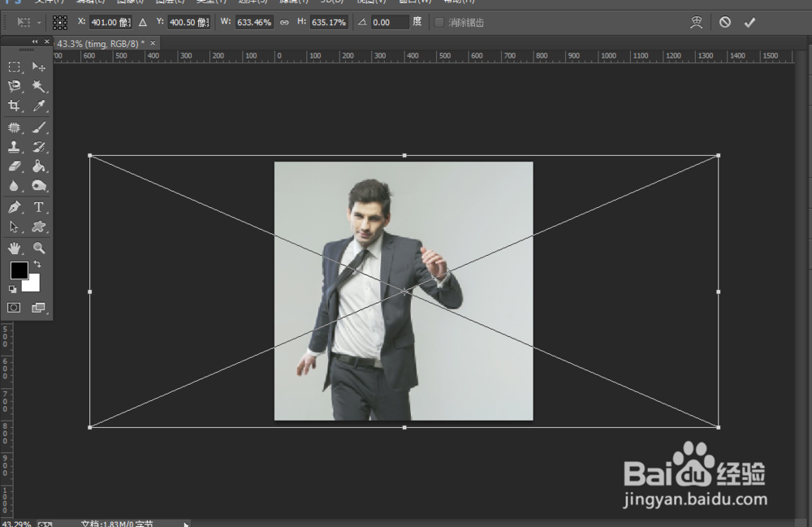Click the Y position input field

click(x=189, y=22)
